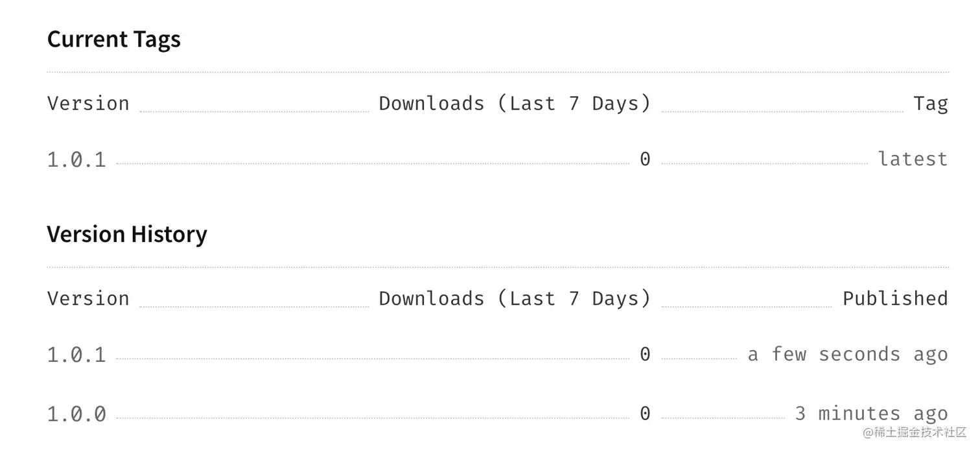Click the Downloads (Last 7 Days) header under Version History
The height and width of the screenshot is (452, 980).
[515, 299]
